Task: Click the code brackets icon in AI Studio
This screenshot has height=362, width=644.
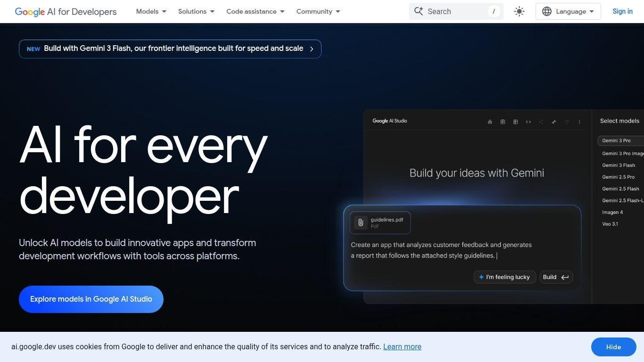Action: (x=528, y=122)
